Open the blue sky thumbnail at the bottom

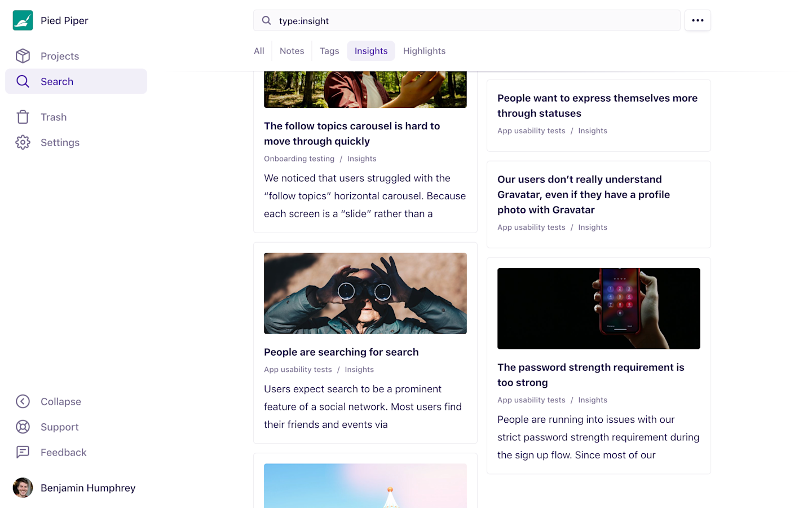365,486
